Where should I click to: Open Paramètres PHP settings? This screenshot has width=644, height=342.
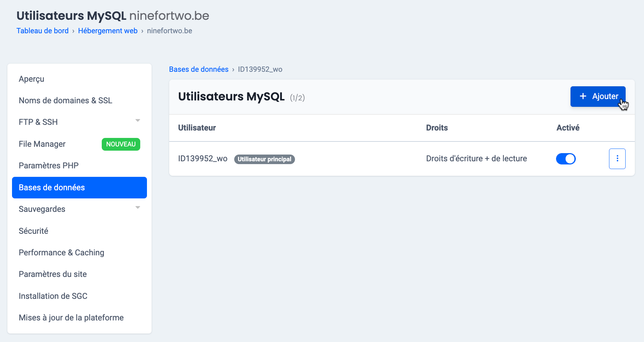[48, 166]
